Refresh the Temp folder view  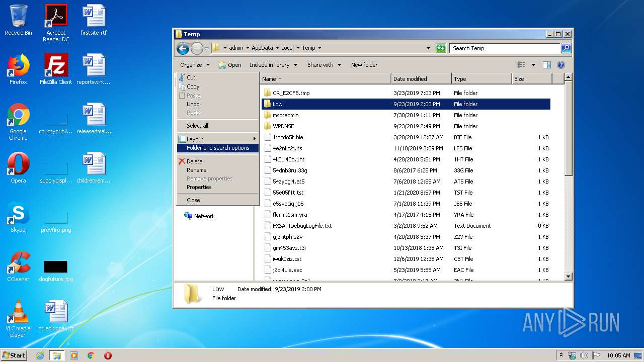click(441, 48)
